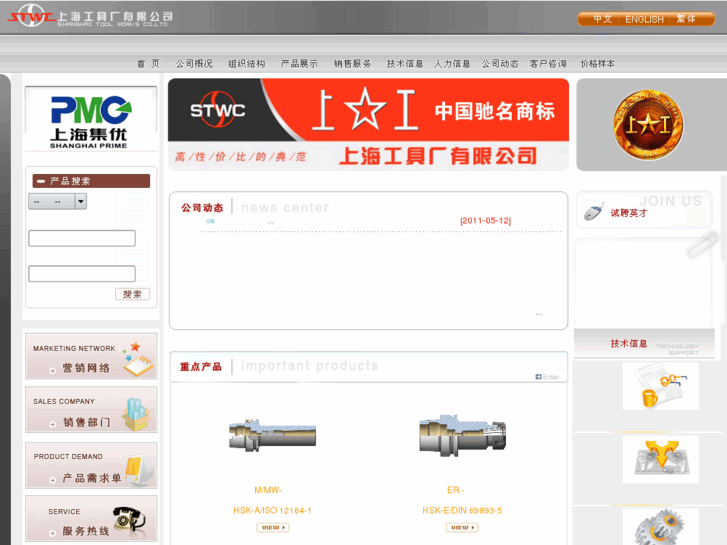The image size is (727, 545).
Task: Click the arrow bullet next to 产品需求单
Action: (x=52, y=480)
